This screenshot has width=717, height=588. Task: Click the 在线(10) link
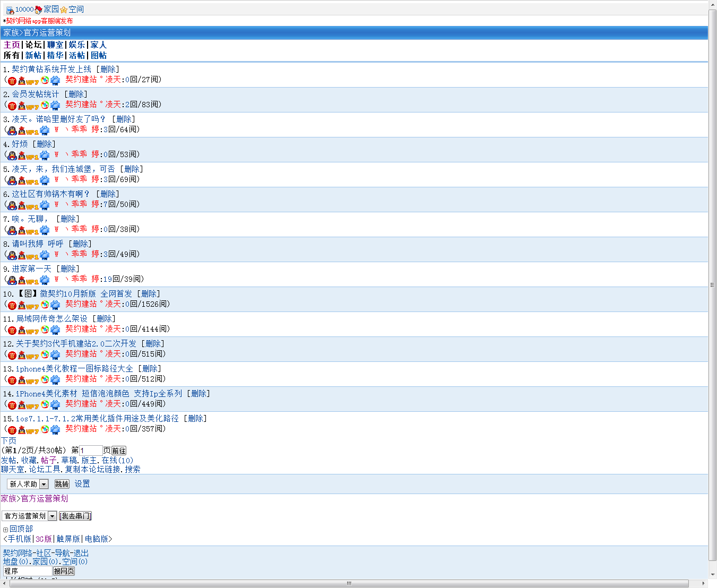pyautogui.click(x=117, y=460)
